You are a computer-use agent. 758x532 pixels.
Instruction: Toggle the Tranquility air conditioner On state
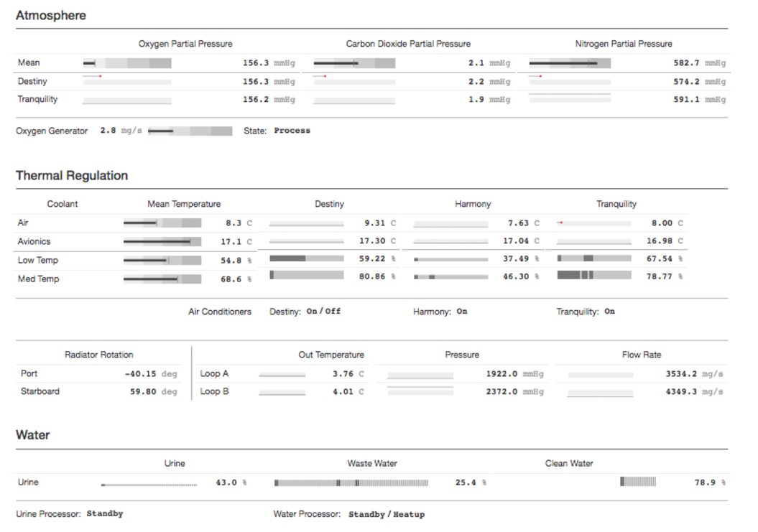coord(609,312)
